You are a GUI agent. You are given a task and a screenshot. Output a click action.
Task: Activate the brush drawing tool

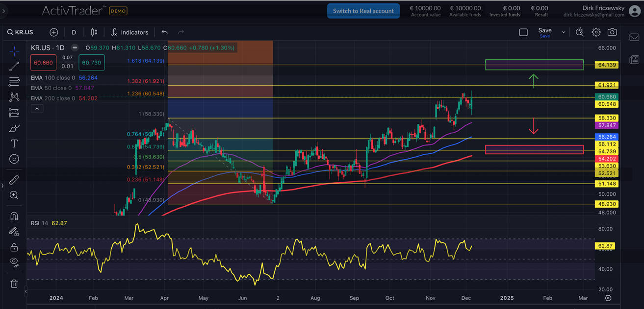tap(14, 128)
